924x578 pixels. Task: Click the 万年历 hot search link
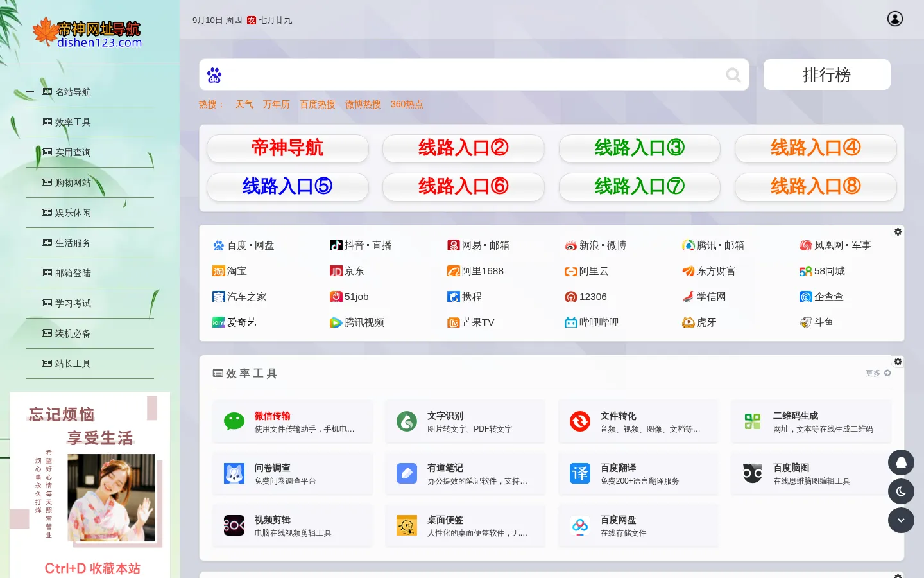click(x=276, y=104)
